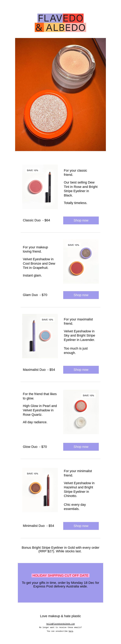Image resolution: width=121 pixels, height=644 pixels.
Task: Open the hero image of glitter eyeshadow pots
Action: coord(60,95)
